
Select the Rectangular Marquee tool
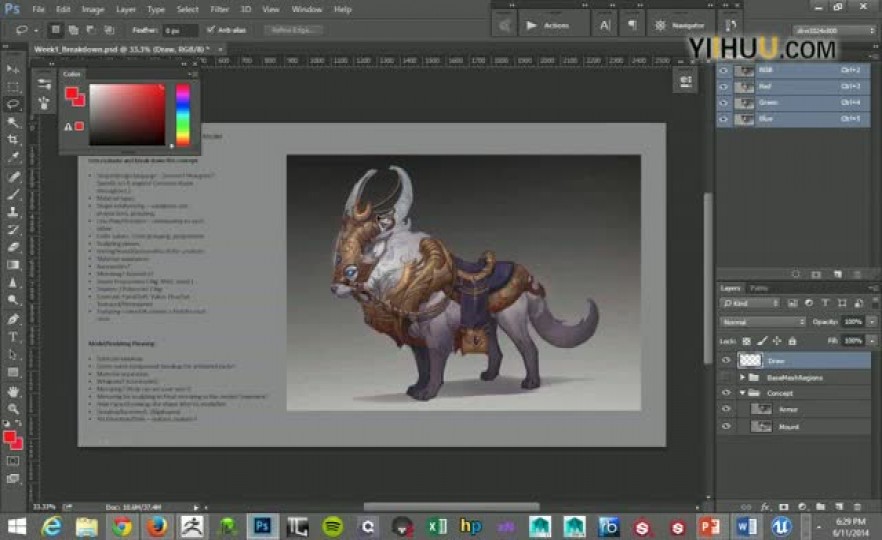12,87
